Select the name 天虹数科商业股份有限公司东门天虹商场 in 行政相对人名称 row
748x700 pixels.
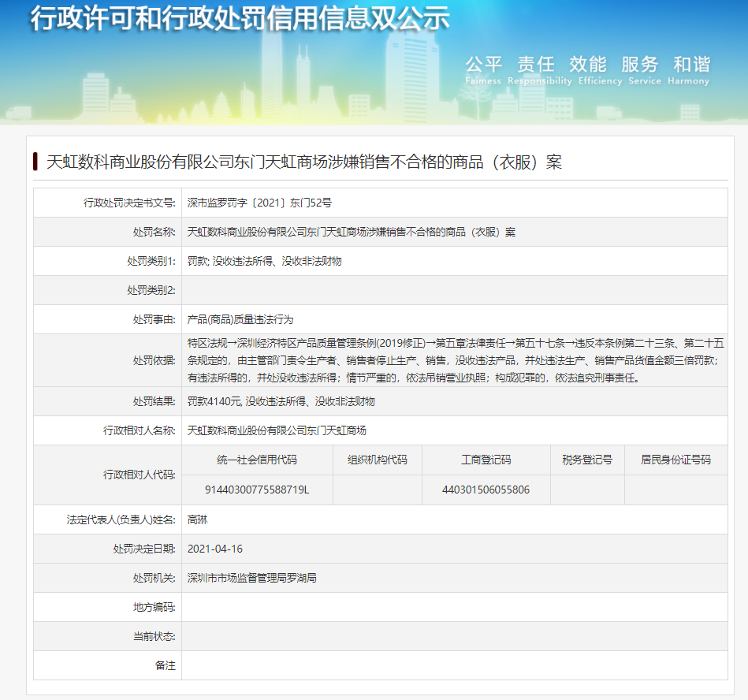pos(277,430)
